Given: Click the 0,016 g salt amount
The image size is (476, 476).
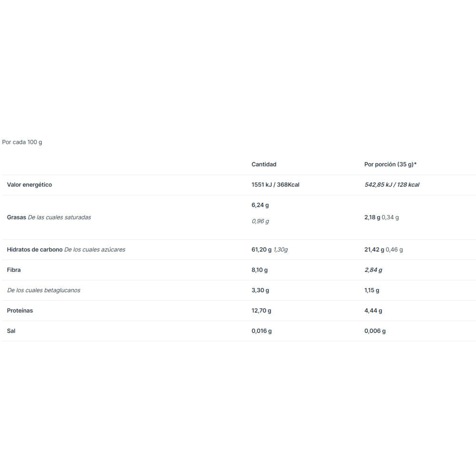Looking at the screenshot, I should coord(261,331).
